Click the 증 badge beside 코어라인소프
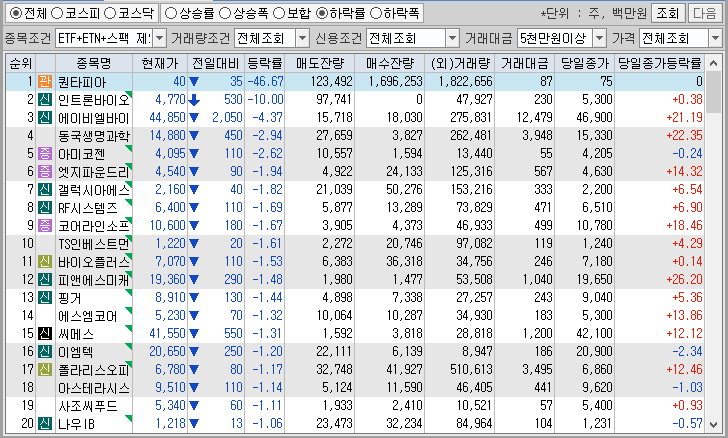Image resolution: width=728 pixels, height=438 pixels. 45,225
